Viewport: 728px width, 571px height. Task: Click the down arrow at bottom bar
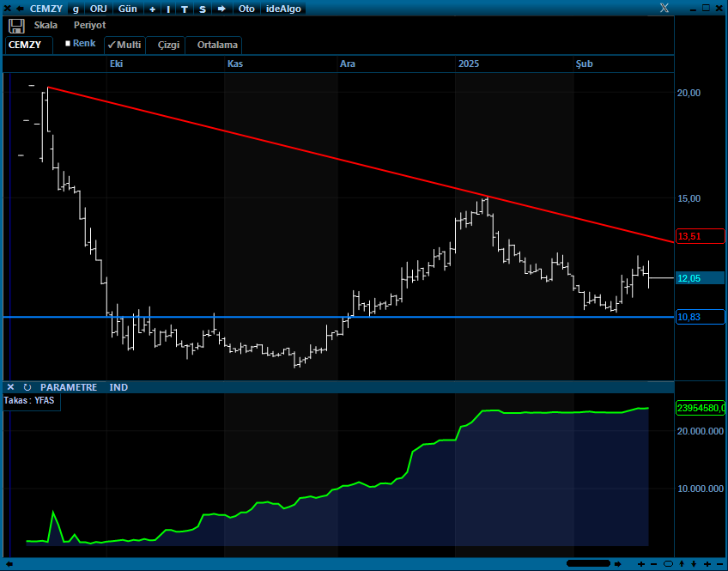(x=694, y=564)
